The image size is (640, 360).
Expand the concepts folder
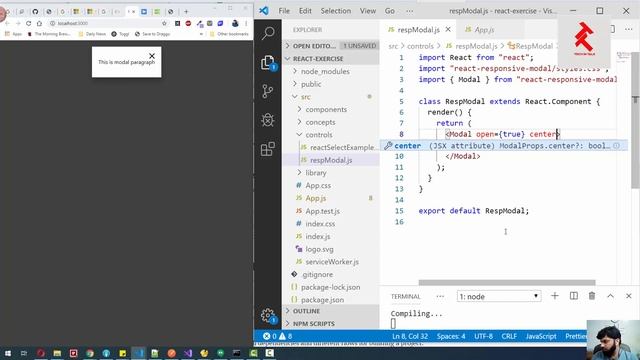(320, 122)
